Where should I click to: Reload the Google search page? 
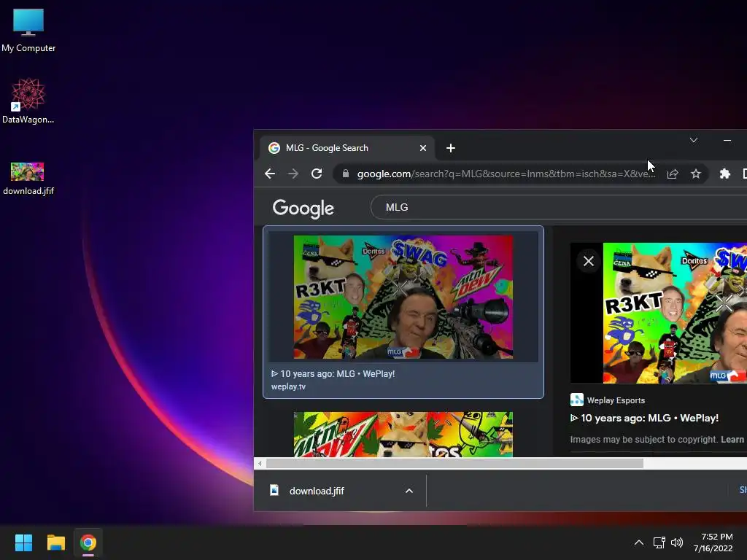pyautogui.click(x=317, y=174)
